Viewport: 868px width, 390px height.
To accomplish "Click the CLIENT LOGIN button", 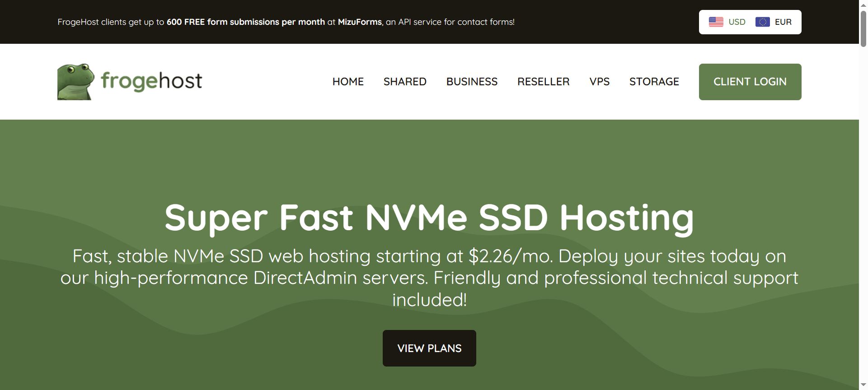I will click(750, 82).
